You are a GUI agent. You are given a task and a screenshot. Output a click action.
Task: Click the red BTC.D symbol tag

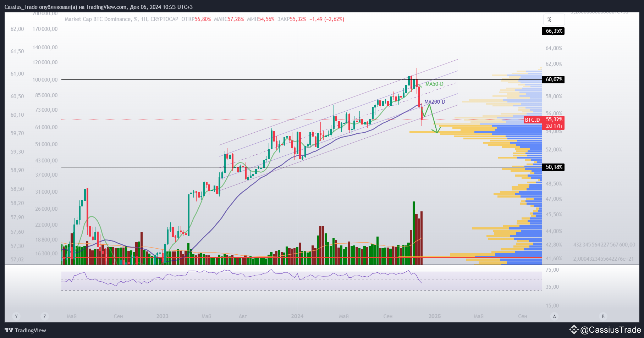point(532,120)
